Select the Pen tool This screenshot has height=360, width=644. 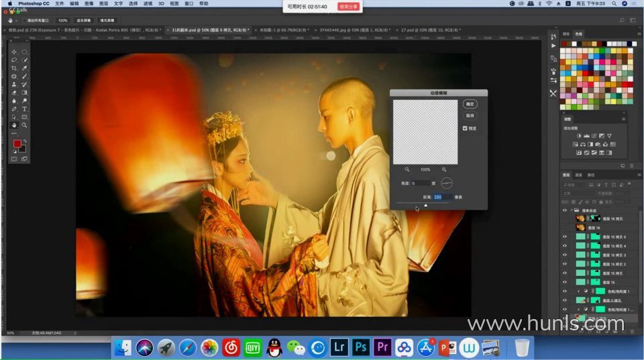coord(14,109)
